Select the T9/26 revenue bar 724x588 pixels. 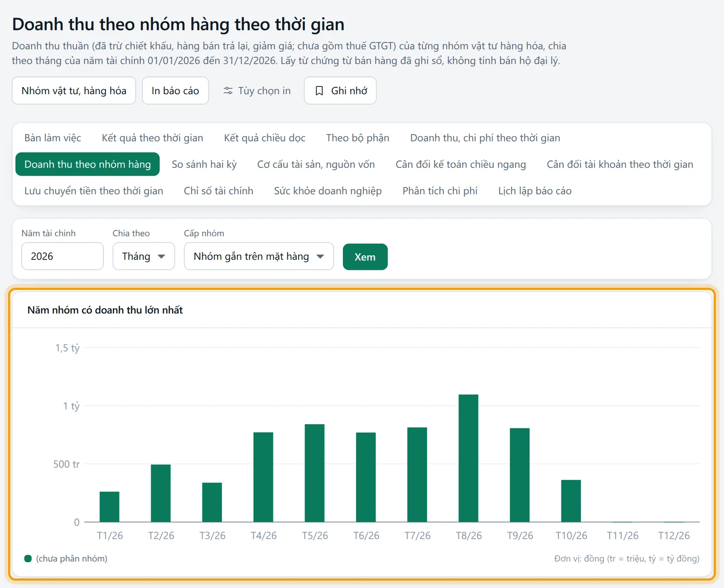tap(520, 475)
